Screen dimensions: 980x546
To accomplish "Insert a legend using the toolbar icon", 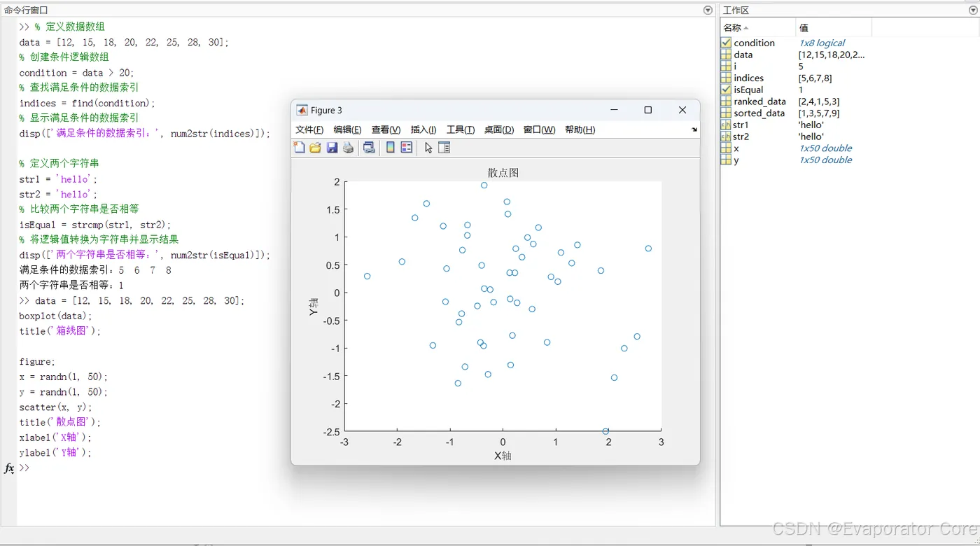I will pyautogui.click(x=407, y=148).
